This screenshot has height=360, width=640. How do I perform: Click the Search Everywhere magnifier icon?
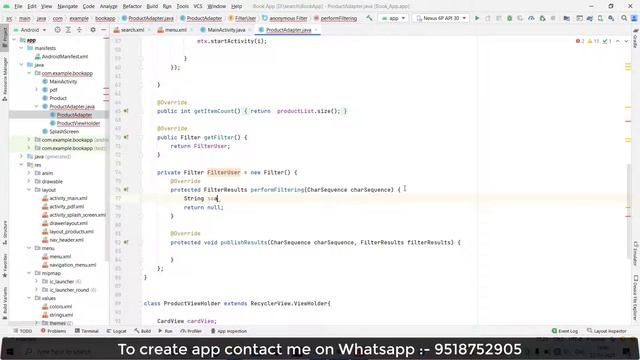624,18
